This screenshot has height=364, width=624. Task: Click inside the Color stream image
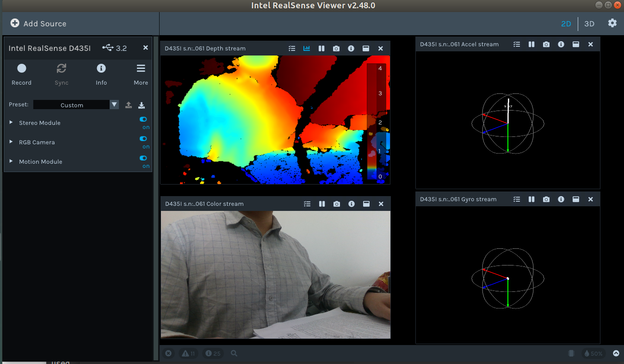[276, 275]
